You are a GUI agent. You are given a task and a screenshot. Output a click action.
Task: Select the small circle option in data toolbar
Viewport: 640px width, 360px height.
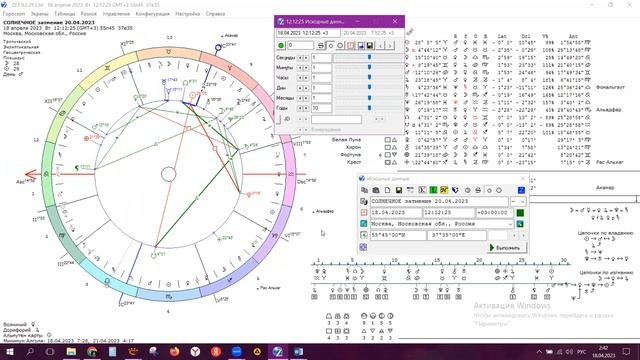click(x=489, y=190)
